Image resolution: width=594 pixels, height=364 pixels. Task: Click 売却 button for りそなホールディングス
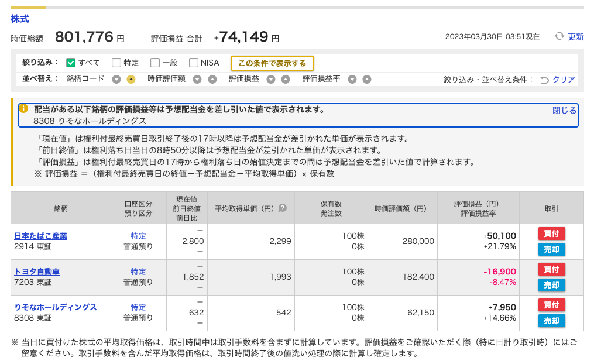pyautogui.click(x=551, y=321)
